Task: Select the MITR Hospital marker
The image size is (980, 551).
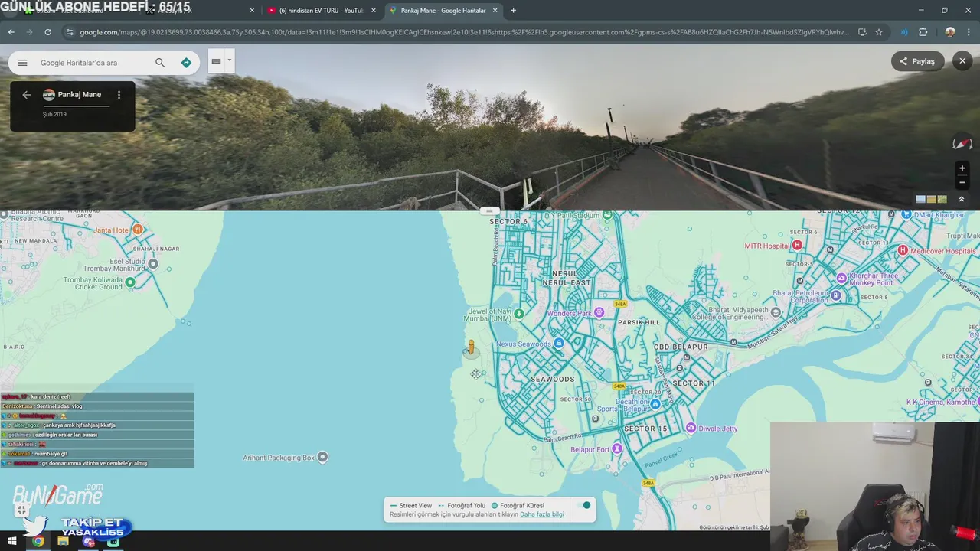Action: coord(797,245)
